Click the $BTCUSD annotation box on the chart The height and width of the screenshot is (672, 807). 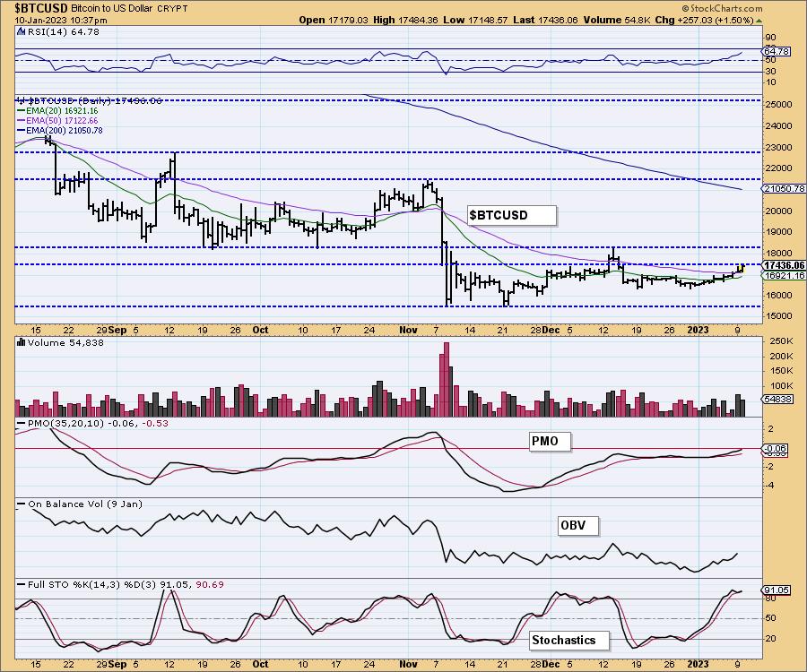(512, 215)
